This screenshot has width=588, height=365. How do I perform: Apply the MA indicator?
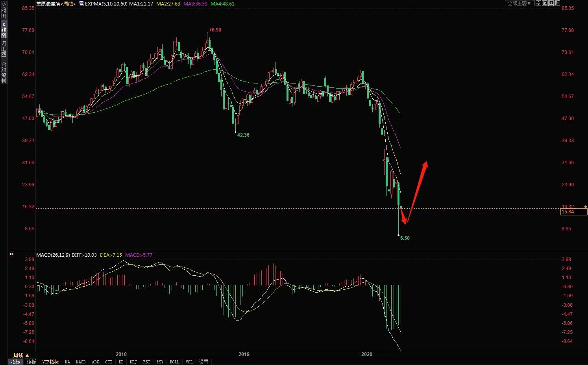tap(67, 362)
